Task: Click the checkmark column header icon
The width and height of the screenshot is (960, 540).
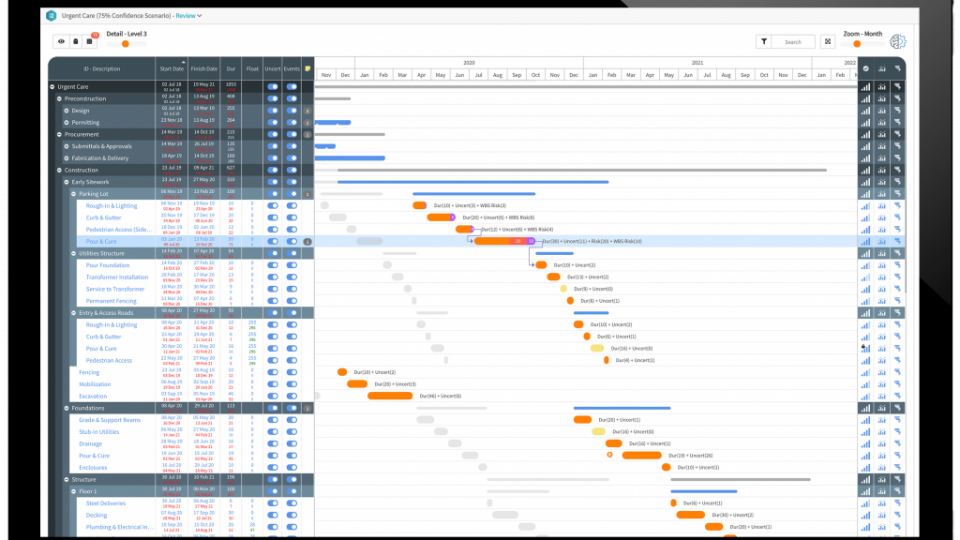Action: click(x=866, y=69)
